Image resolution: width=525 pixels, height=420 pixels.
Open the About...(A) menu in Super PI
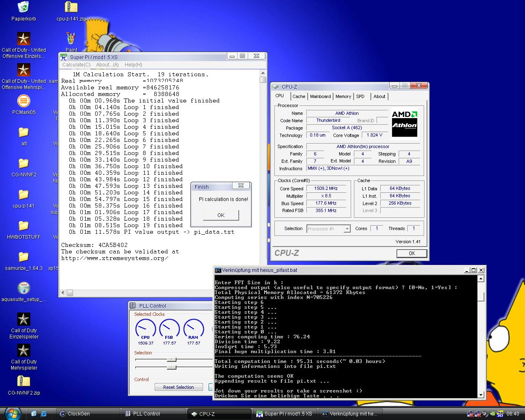coord(107,65)
